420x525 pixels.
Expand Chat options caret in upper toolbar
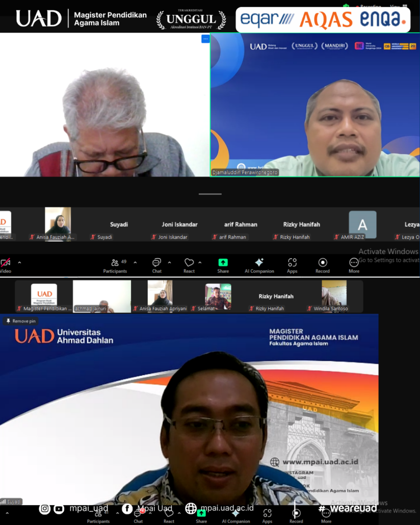click(169, 263)
